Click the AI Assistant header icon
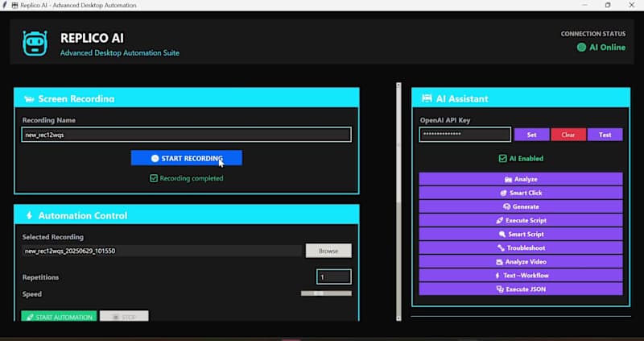This screenshot has width=644, height=341. (427, 98)
